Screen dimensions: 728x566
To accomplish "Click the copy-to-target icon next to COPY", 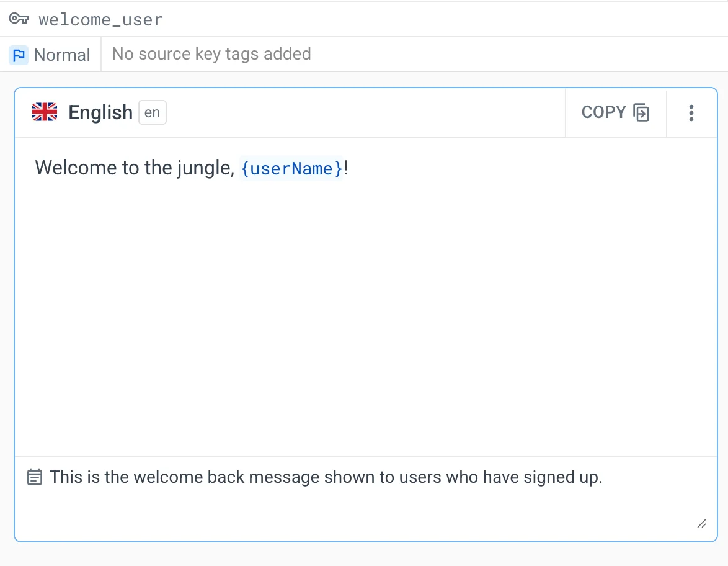I will [x=641, y=113].
